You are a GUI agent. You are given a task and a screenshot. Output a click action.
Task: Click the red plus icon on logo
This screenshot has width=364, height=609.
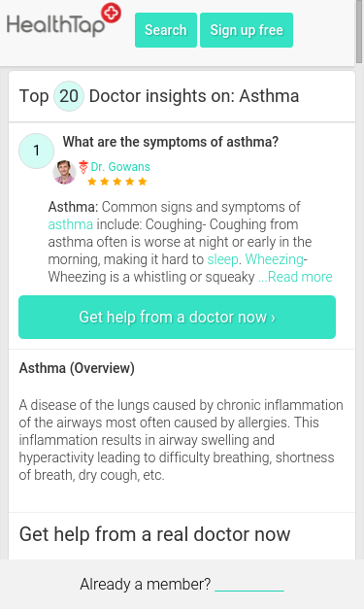(111, 13)
